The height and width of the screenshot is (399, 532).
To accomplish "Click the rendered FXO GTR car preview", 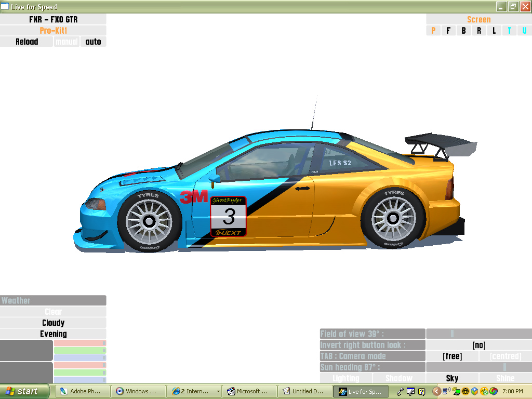I will point(275,190).
